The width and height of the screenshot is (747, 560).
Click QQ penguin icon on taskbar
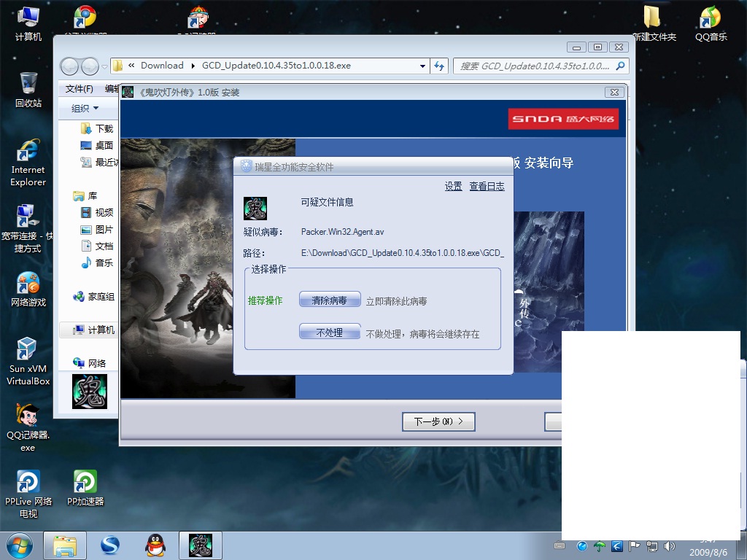pyautogui.click(x=155, y=545)
